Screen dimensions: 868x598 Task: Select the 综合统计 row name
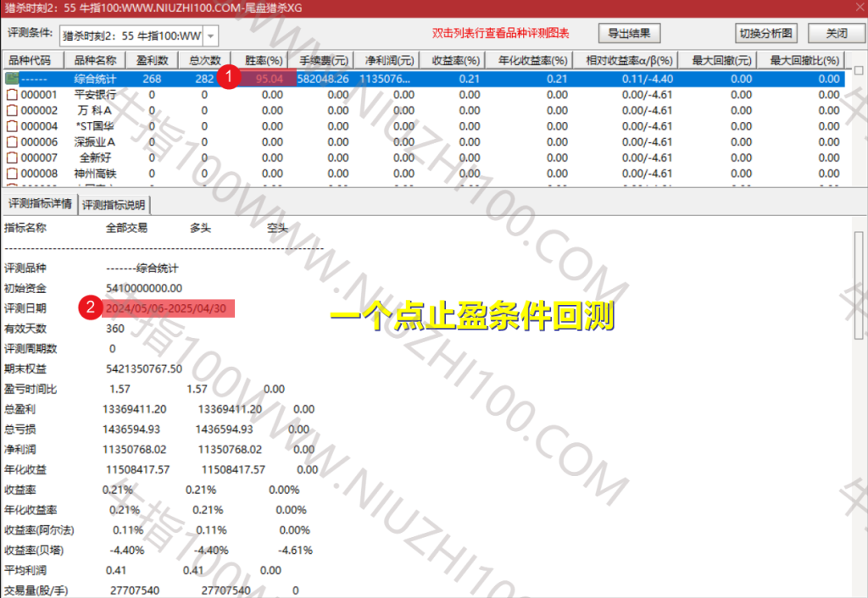95,79
